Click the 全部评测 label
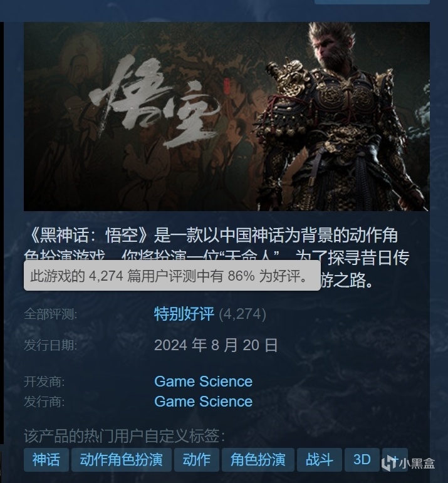 point(51,314)
